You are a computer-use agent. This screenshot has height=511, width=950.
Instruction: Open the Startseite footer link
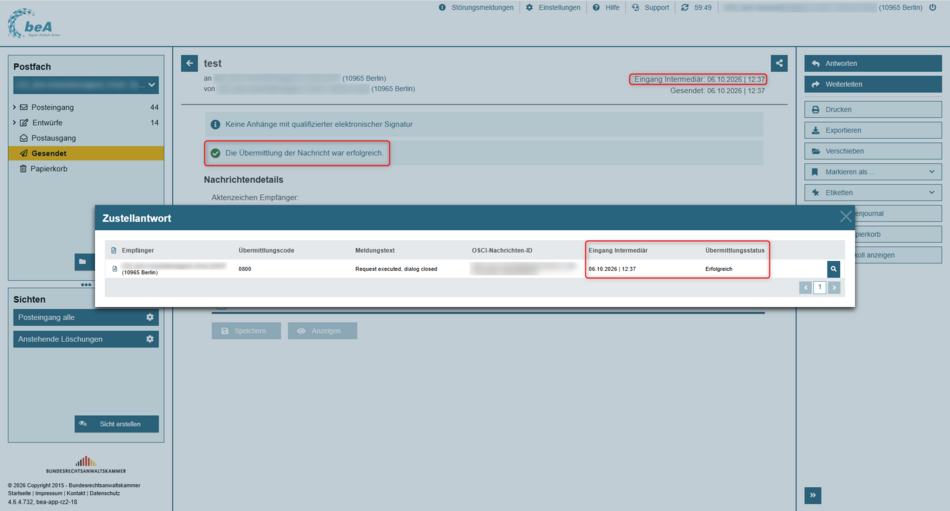point(19,493)
